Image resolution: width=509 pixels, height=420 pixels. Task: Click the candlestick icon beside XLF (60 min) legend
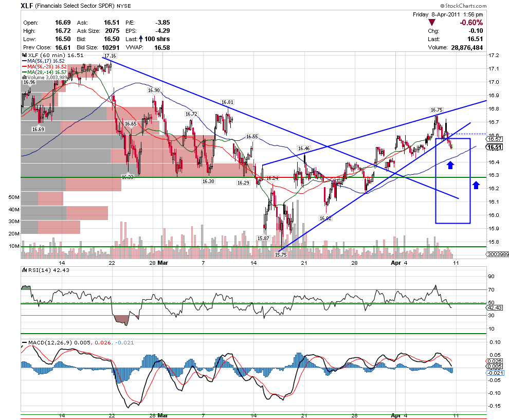coord(24,55)
